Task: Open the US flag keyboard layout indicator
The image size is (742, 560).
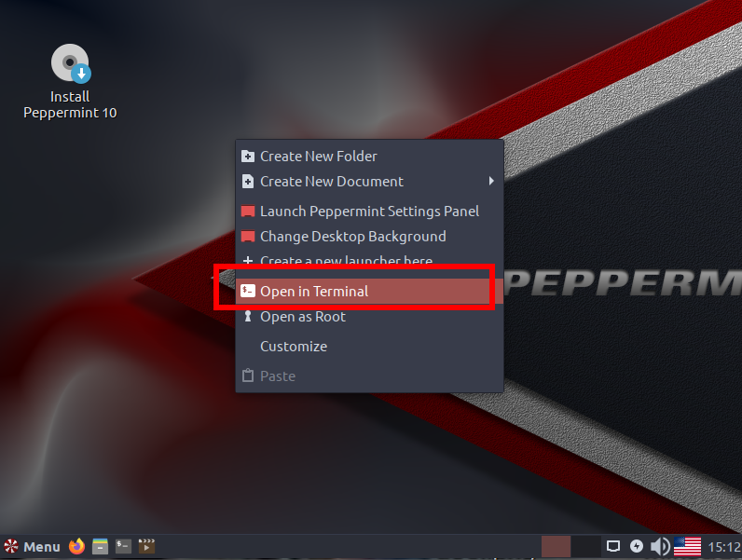Action: click(687, 547)
